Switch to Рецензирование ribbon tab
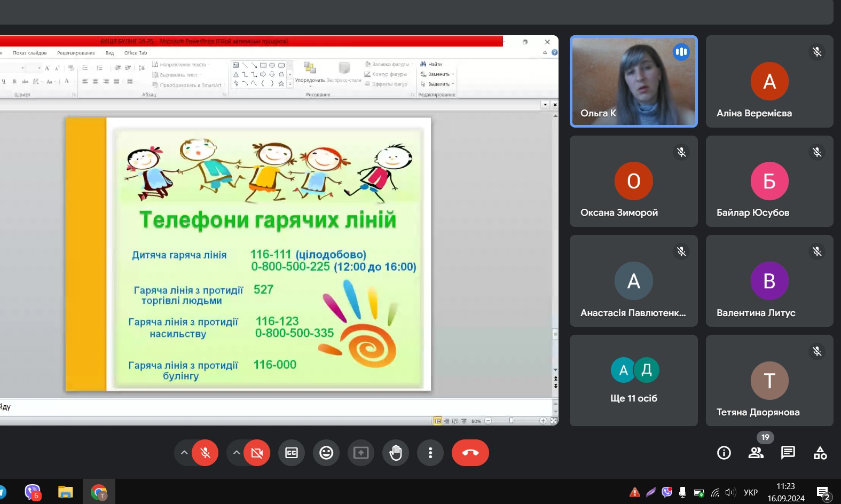Viewport: 841px width, 504px height. (76, 53)
